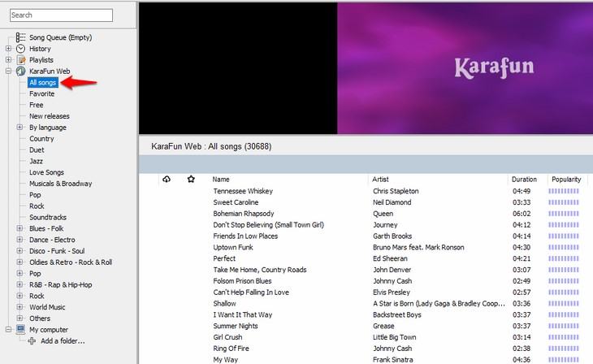593x364 pixels.
Task: Collapse the My computer node
Action: 8,330
